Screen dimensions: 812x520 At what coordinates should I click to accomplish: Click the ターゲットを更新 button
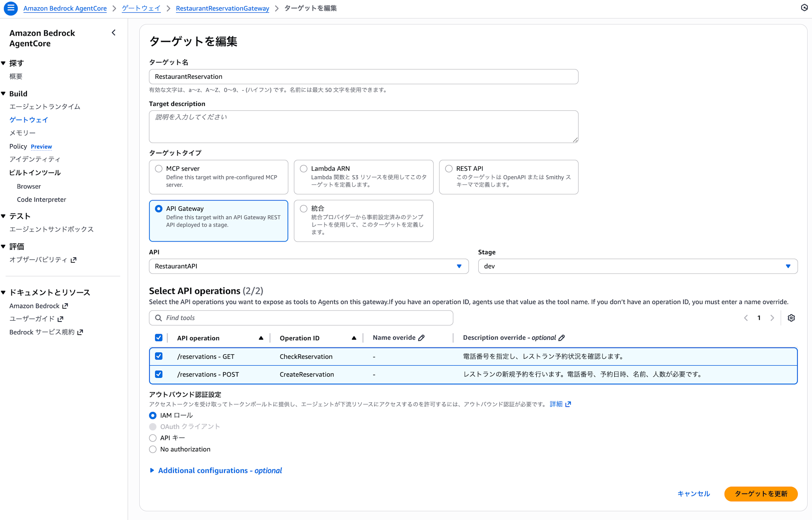click(x=761, y=494)
